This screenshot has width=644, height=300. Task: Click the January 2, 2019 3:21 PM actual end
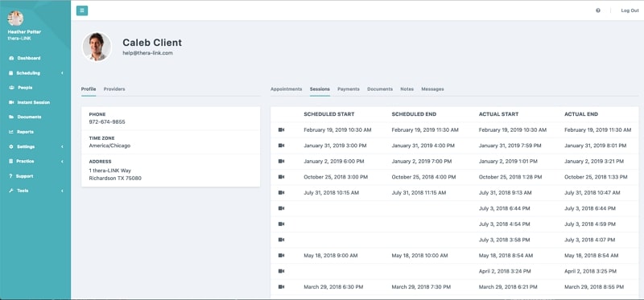(x=594, y=162)
